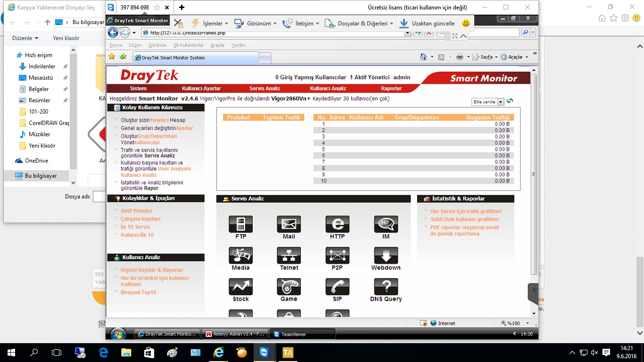The height and width of the screenshot is (362, 644).
Task: Expand the TeamViewer İşlemler menu
Action: 209,24
